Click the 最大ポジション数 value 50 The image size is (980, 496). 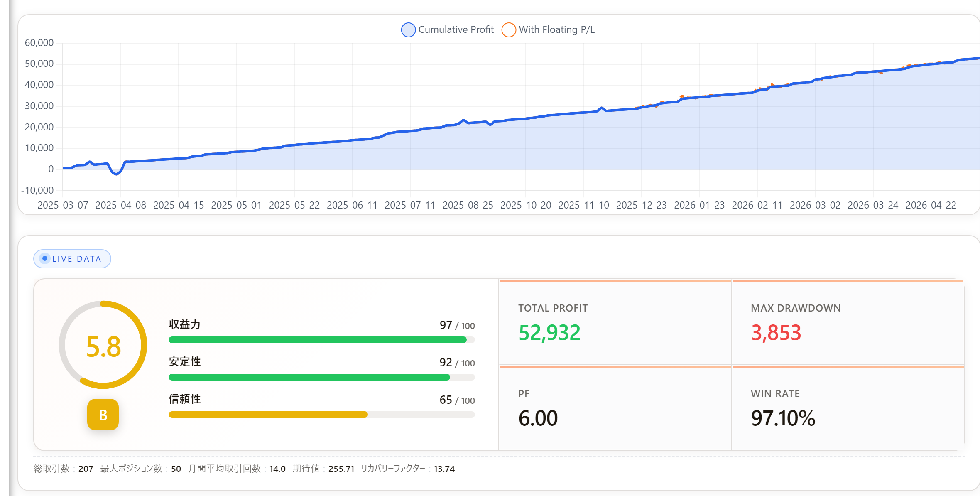click(176, 469)
